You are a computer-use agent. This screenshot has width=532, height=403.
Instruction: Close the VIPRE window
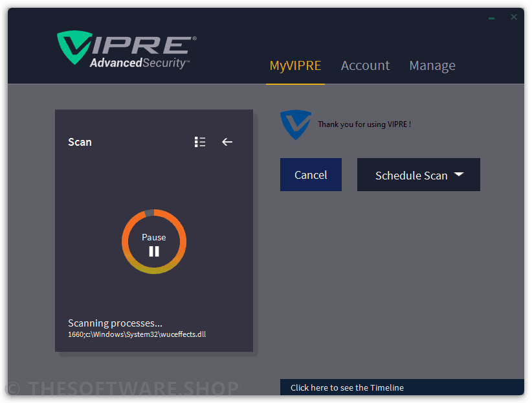(x=514, y=17)
